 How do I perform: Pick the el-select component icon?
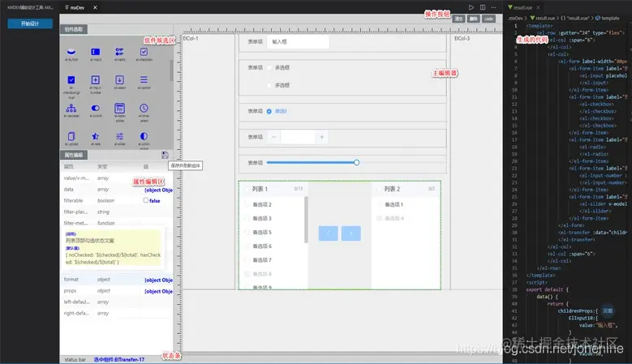pos(119,79)
